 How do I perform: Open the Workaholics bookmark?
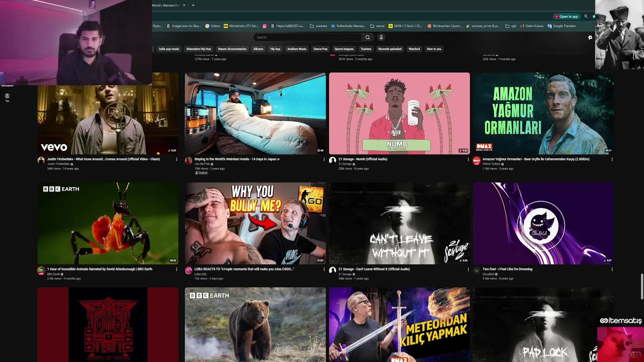241,26
